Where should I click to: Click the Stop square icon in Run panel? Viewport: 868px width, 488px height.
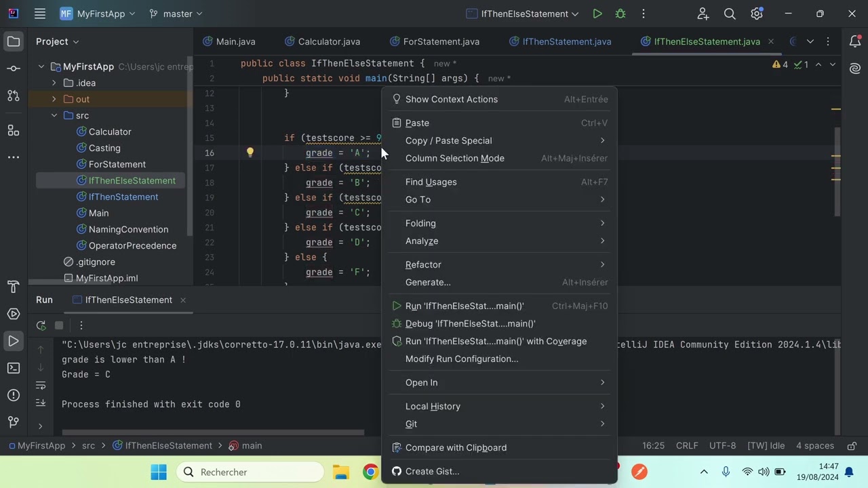(59, 325)
